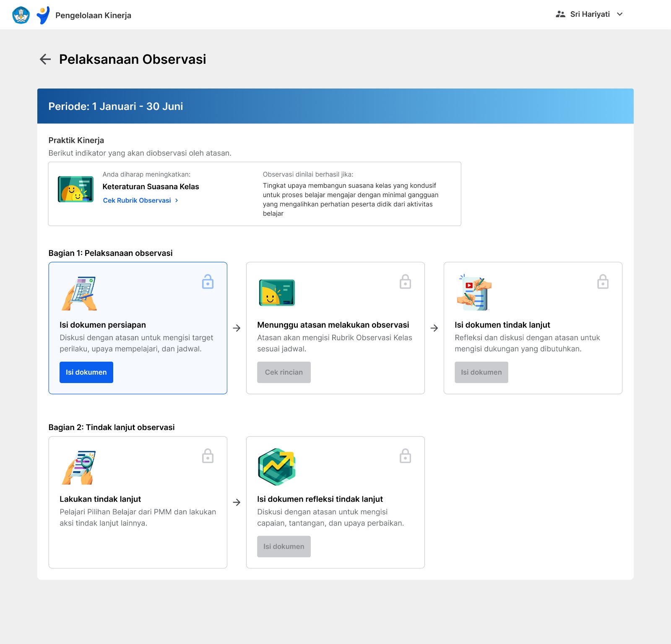Image resolution: width=671 pixels, height=644 pixels.
Task: Click the blue Pengelolaan Kinerja logo icon
Action: 43,15
